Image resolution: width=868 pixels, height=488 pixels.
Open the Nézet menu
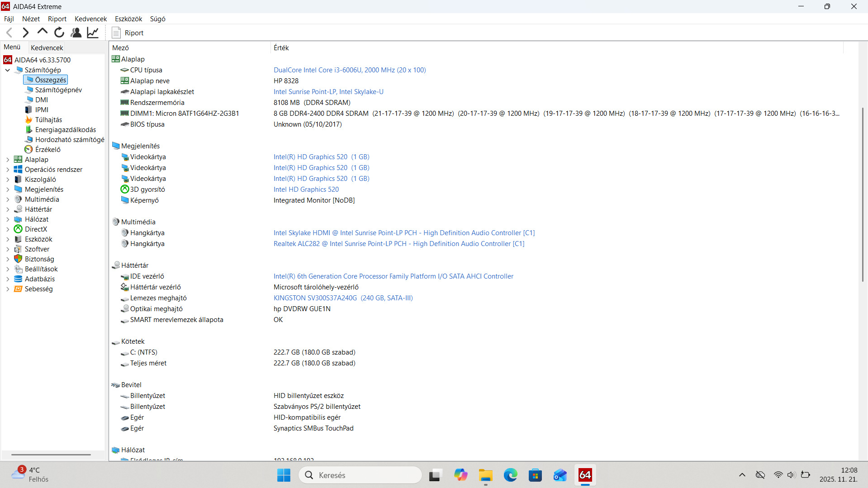pyautogui.click(x=31, y=19)
